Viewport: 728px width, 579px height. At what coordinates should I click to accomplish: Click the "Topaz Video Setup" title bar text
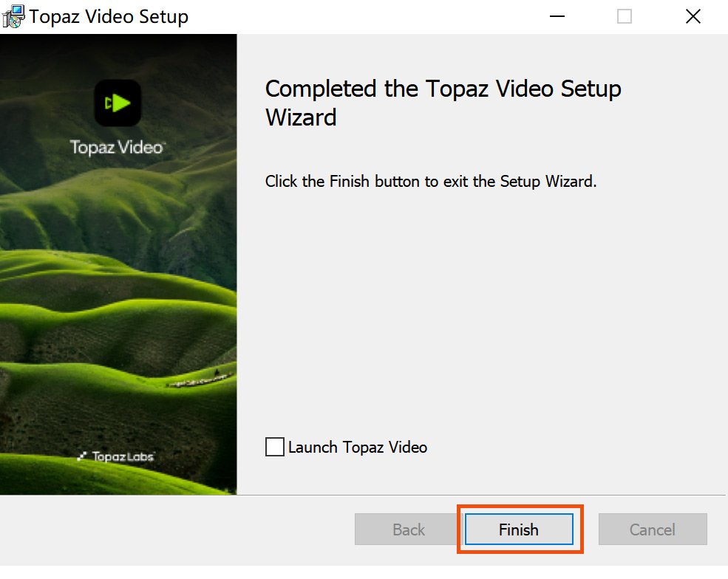click(x=109, y=16)
